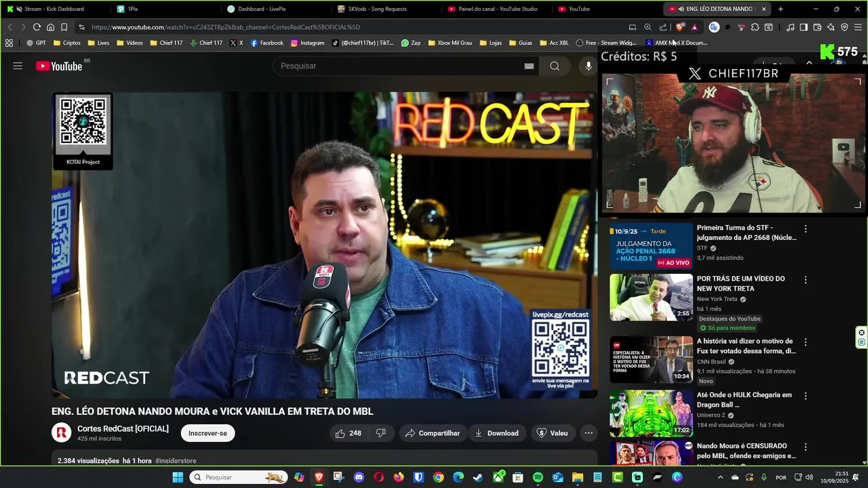868x488 pixels.
Task: Open Cortes RedCast [OFICIAL] channel name
Action: coord(123,428)
